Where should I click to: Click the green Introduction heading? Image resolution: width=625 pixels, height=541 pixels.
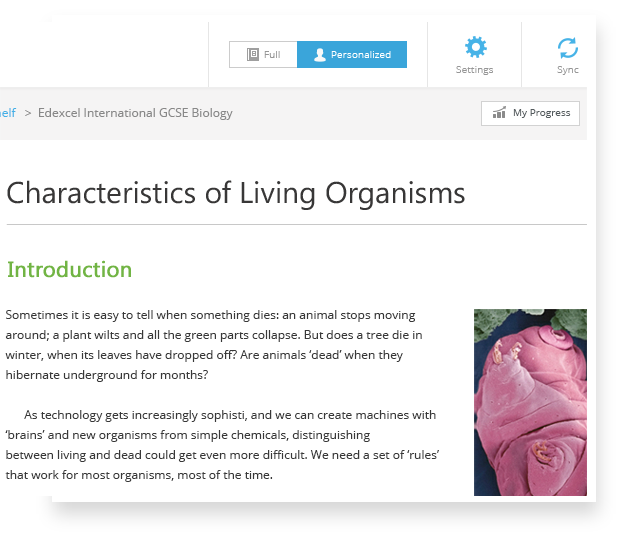(x=69, y=270)
